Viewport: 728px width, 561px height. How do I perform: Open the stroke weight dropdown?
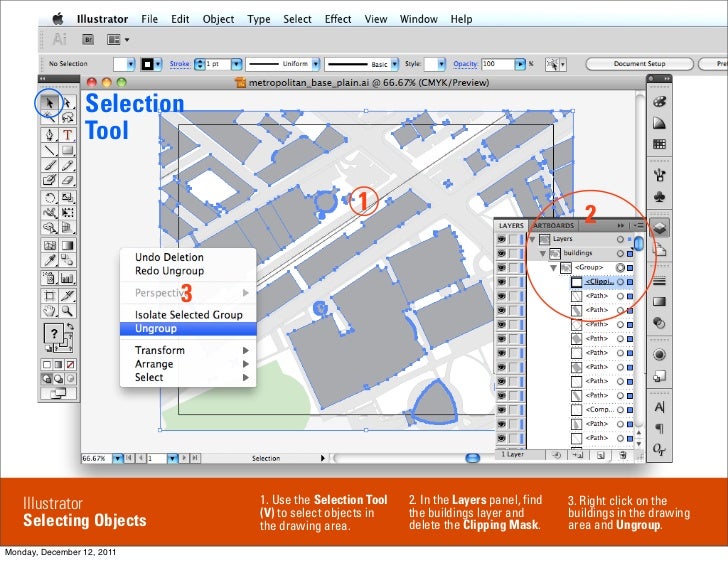[236, 64]
